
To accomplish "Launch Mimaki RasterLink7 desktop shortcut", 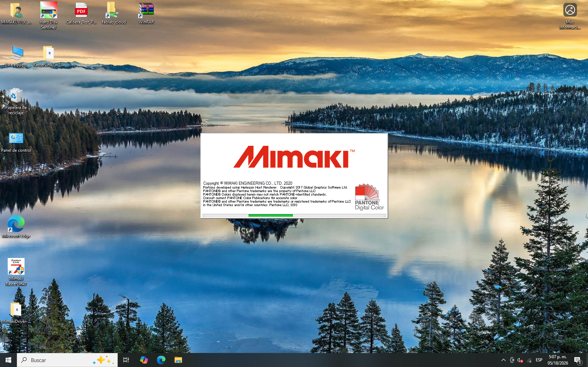I will tap(16, 272).
